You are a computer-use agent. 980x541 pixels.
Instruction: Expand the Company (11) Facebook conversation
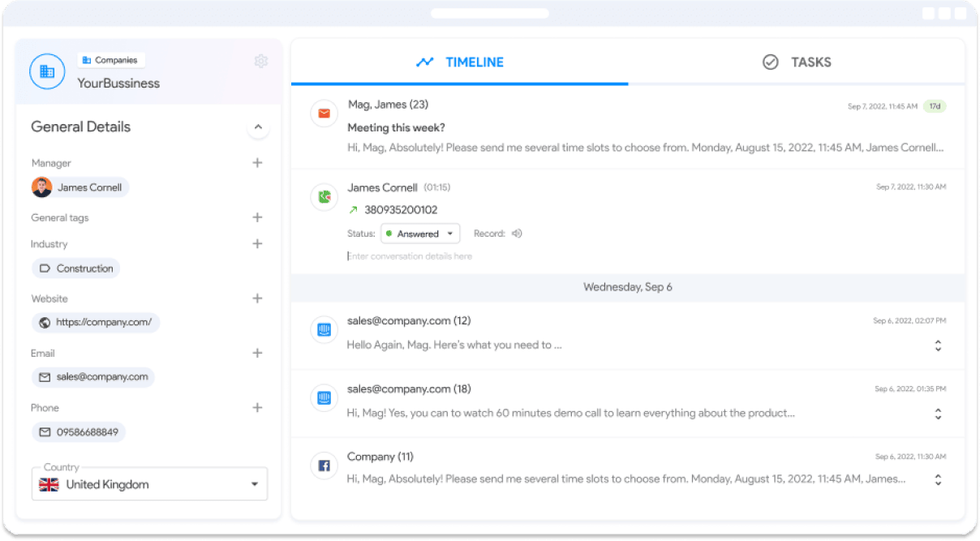(938, 479)
